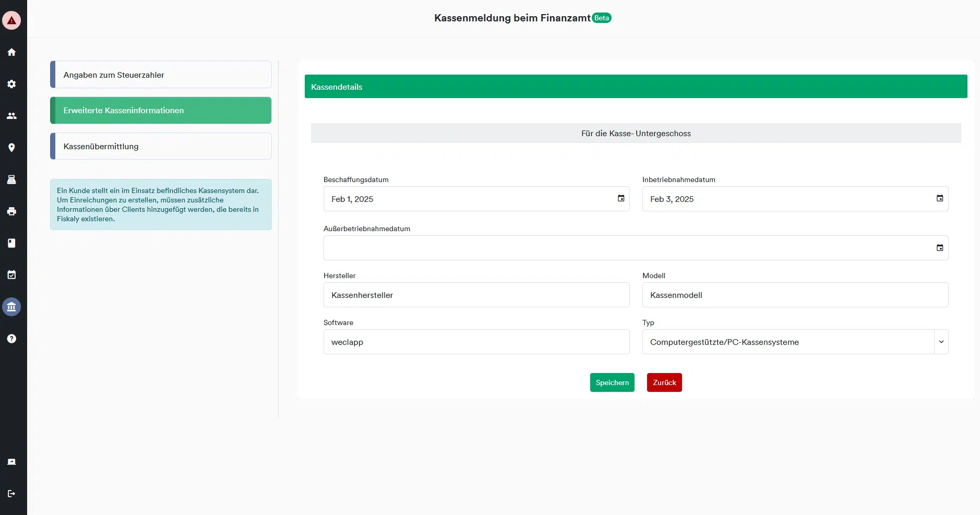Click the laptop screen icon in sidebar
The height and width of the screenshot is (515, 980).
11,462
